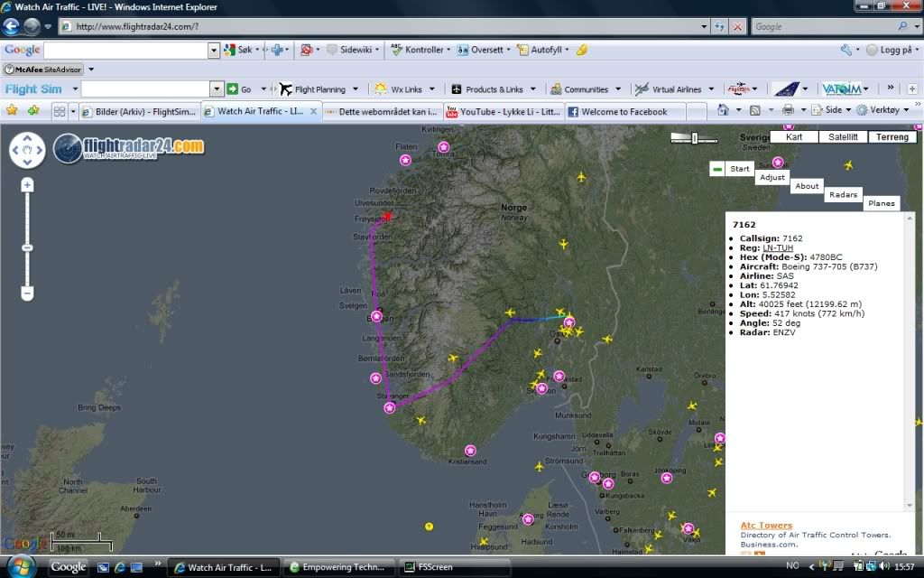
Task: Open a new blank tab
Action: pos(697,111)
